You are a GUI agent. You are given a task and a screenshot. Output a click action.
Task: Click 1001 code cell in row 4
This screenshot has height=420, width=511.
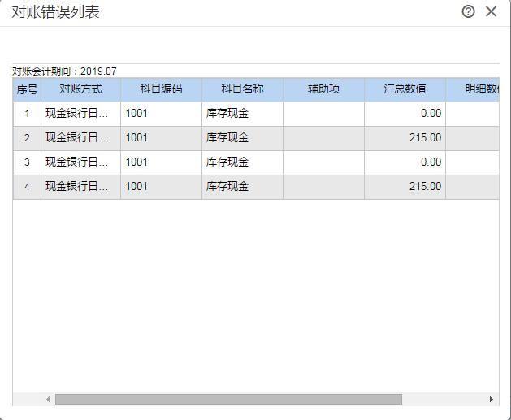click(162, 187)
